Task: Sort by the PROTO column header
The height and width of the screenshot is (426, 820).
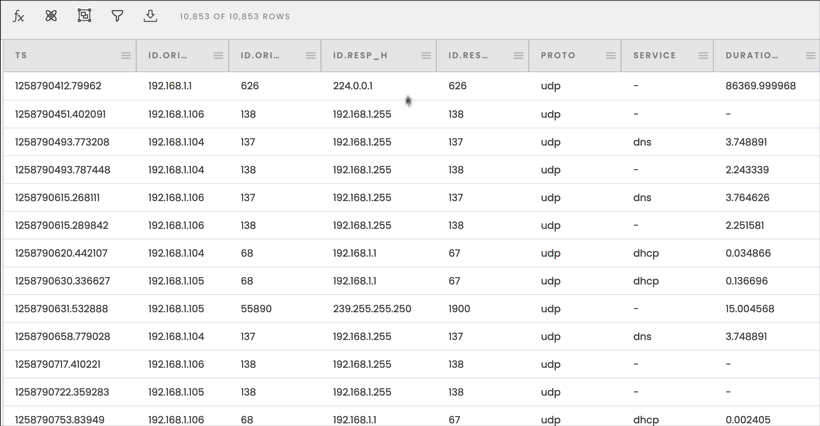Action: point(558,56)
